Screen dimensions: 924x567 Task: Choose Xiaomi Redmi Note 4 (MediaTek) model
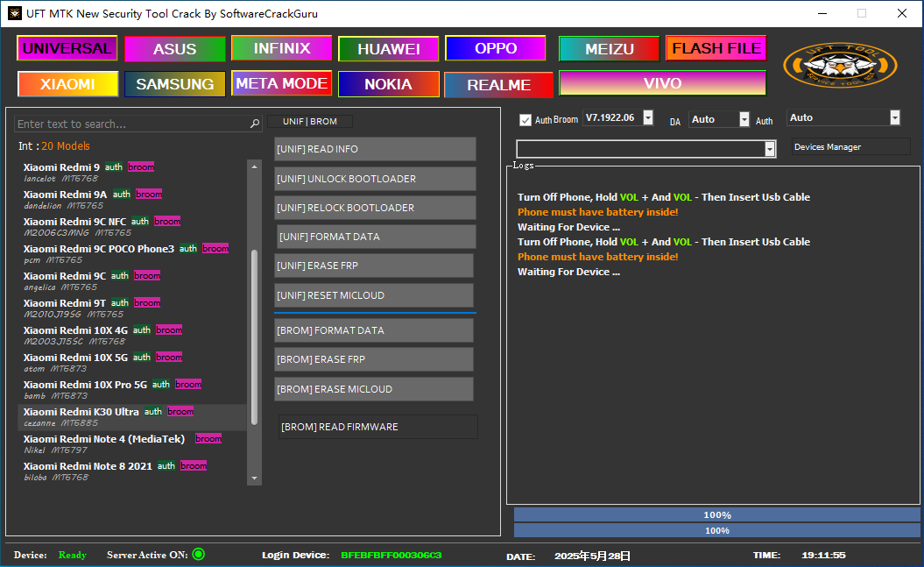coord(133,443)
